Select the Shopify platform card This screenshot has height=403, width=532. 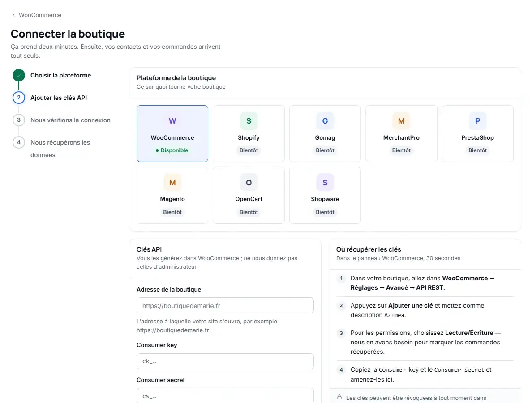click(249, 133)
